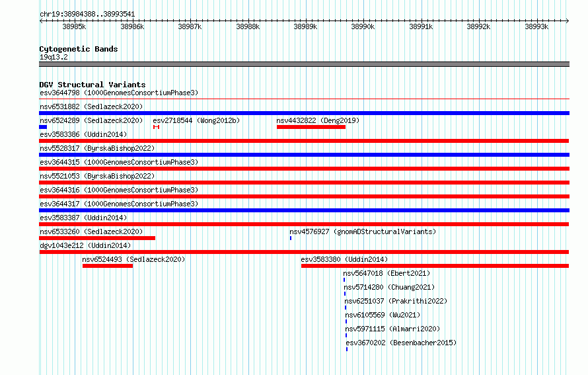Click nsv6105569 (Wu2021) label
588x375 pixels.
(383, 315)
